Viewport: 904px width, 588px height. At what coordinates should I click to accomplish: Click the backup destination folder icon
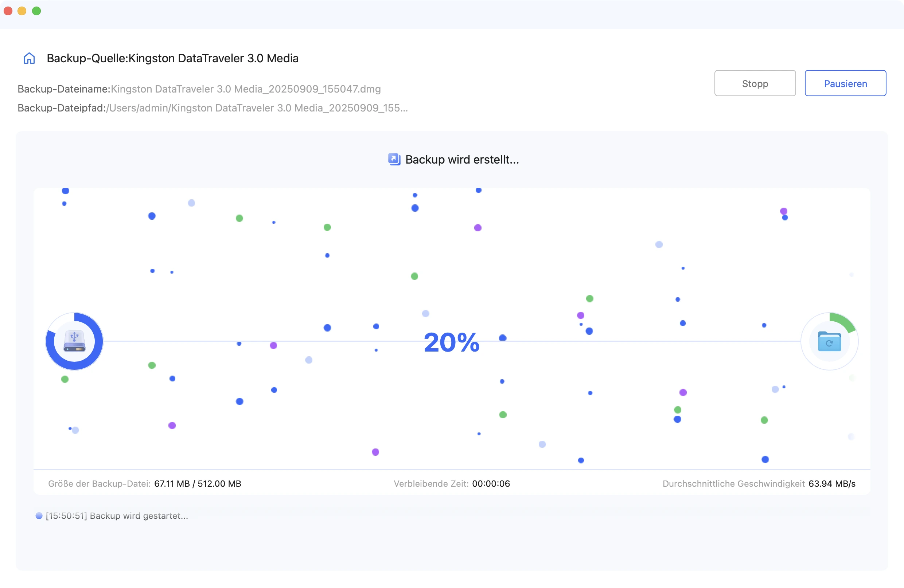pyautogui.click(x=829, y=341)
